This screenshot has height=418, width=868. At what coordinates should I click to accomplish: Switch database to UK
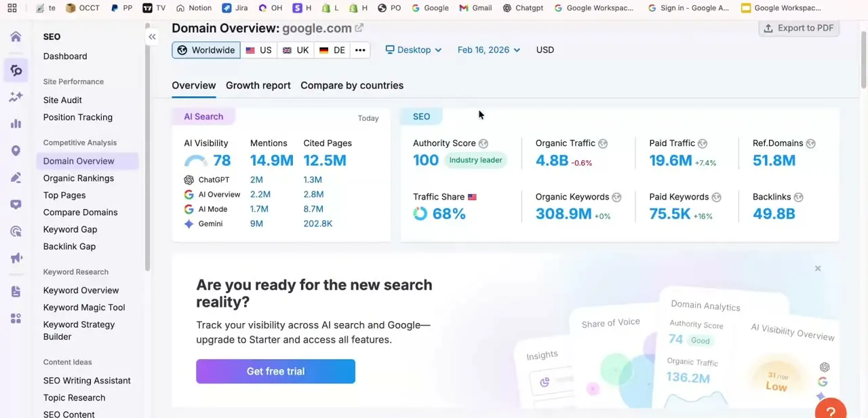[296, 50]
